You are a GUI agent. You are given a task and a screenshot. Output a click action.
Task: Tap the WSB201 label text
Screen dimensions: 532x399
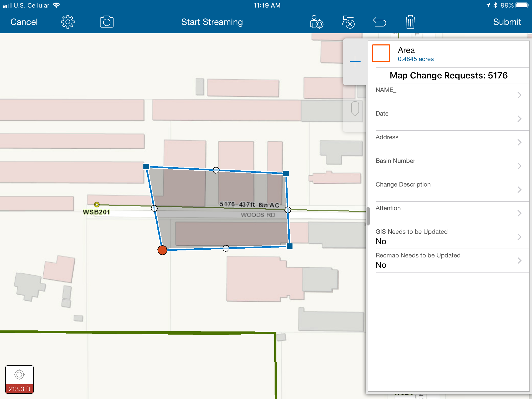click(x=96, y=212)
